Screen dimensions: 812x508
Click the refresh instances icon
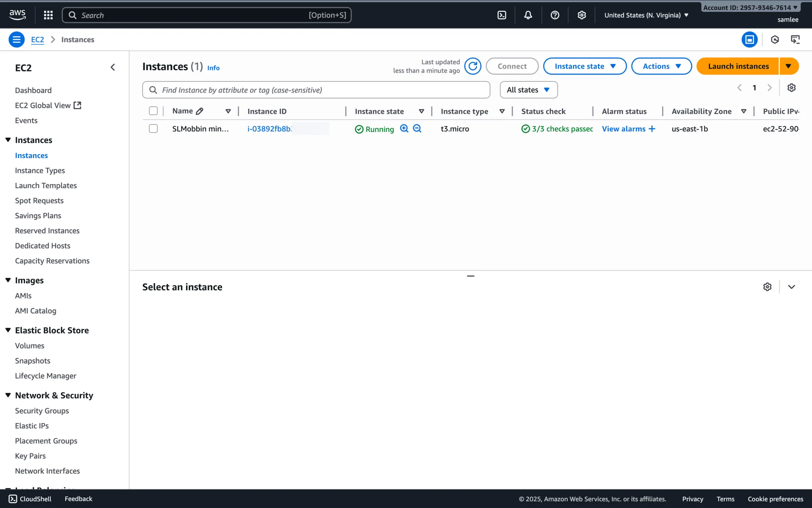(472, 66)
